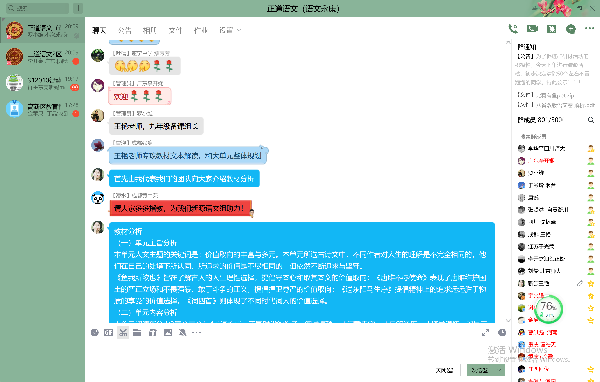Open the homework tab
This screenshot has width=600, height=382.
[201, 30]
